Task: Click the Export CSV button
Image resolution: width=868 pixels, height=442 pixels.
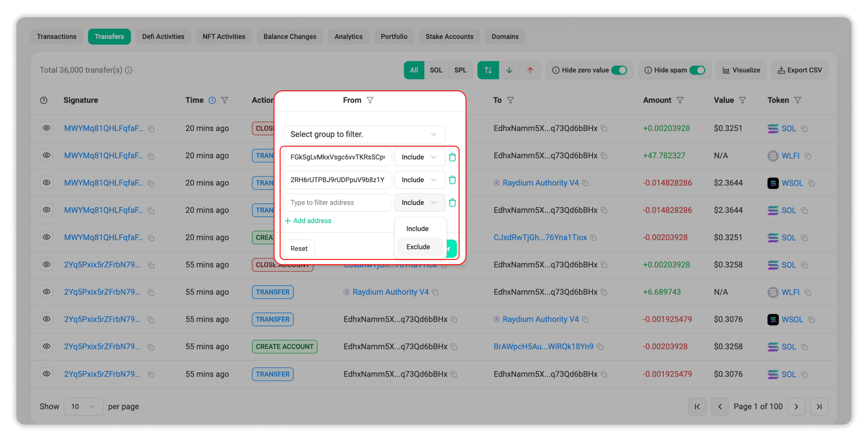Action: [799, 70]
